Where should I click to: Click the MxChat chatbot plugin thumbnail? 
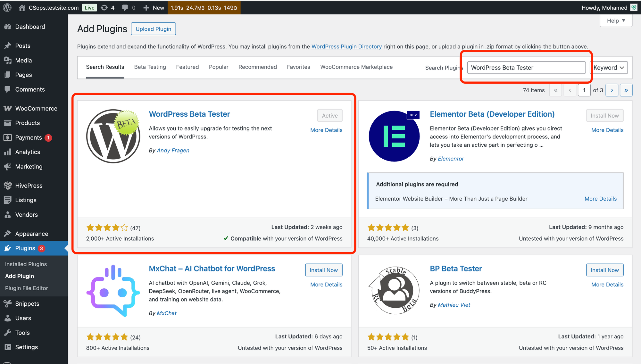coord(113,291)
